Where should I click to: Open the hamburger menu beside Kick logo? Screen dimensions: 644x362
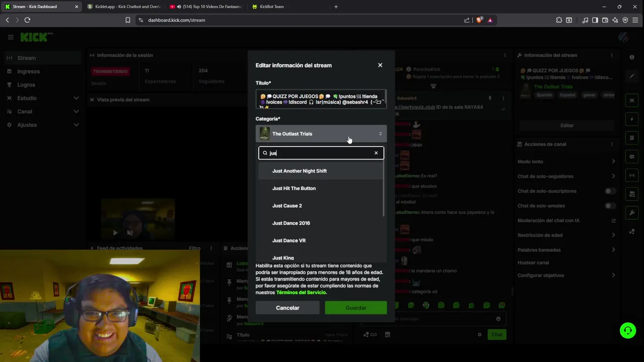click(11, 37)
